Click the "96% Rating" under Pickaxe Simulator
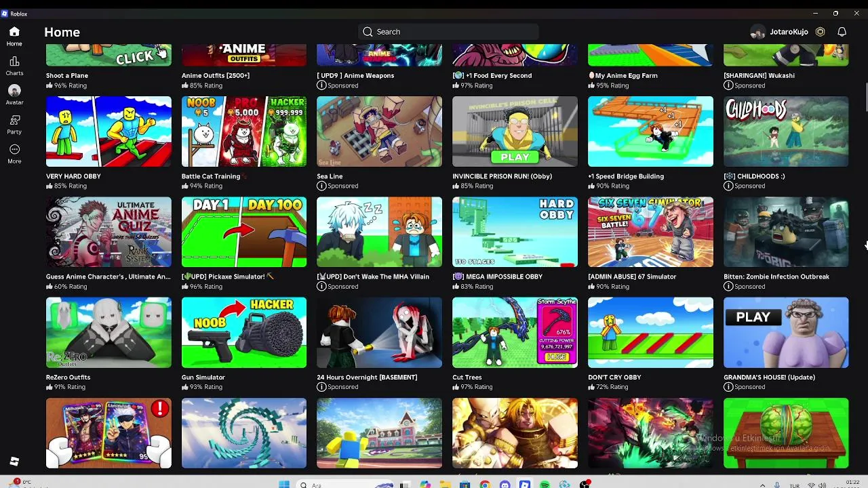The width and height of the screenshot is (868, 488). (x=206, y=286)
